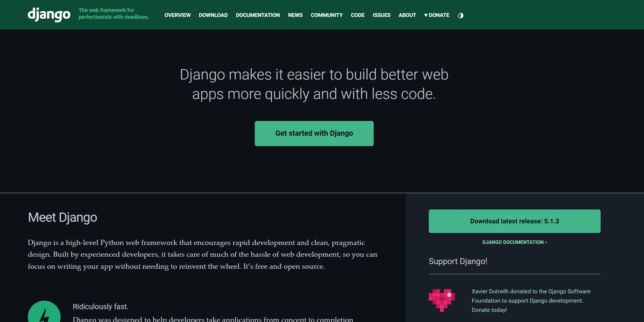Image resolution: width=644 pixels, height=322 pixels.
Task: Toggle light/dark mode display
Action: [x=461, y=15]
